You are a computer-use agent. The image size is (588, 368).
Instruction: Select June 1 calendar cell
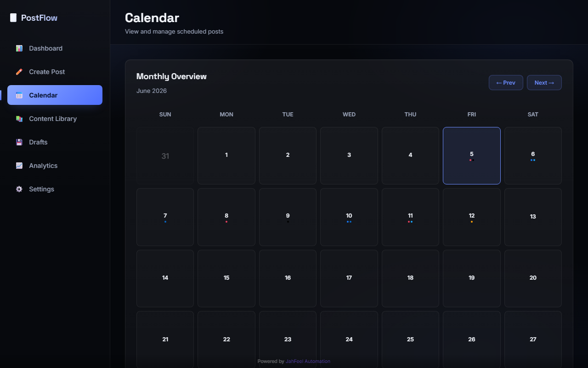coord(226,155)
